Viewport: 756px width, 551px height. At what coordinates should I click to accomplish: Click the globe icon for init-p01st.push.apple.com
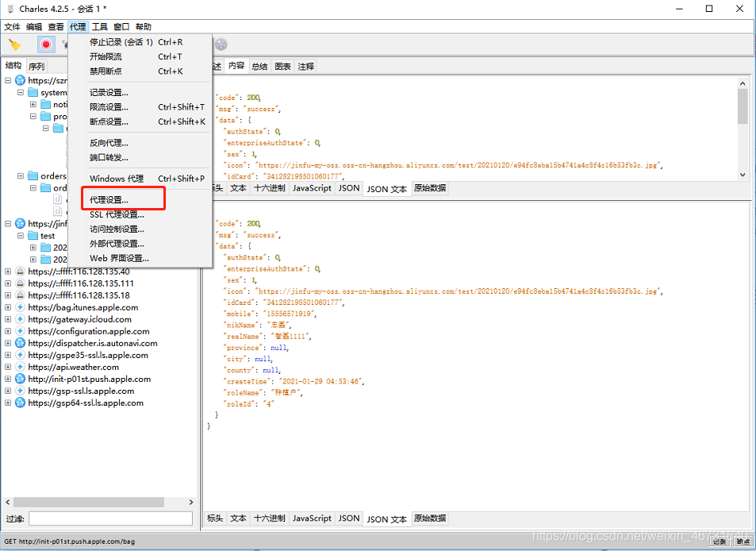21,379
